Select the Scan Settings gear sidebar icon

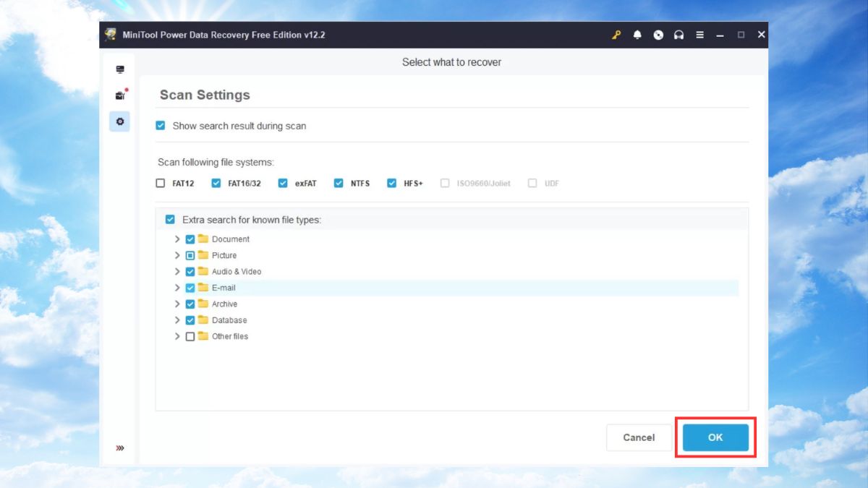click(x=120, y=121)
